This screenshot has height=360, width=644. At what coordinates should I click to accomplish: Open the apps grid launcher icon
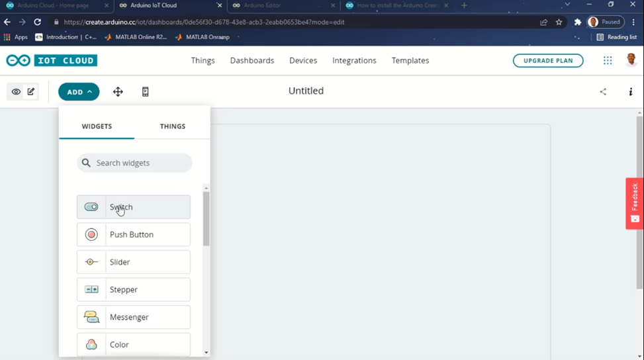608,60
